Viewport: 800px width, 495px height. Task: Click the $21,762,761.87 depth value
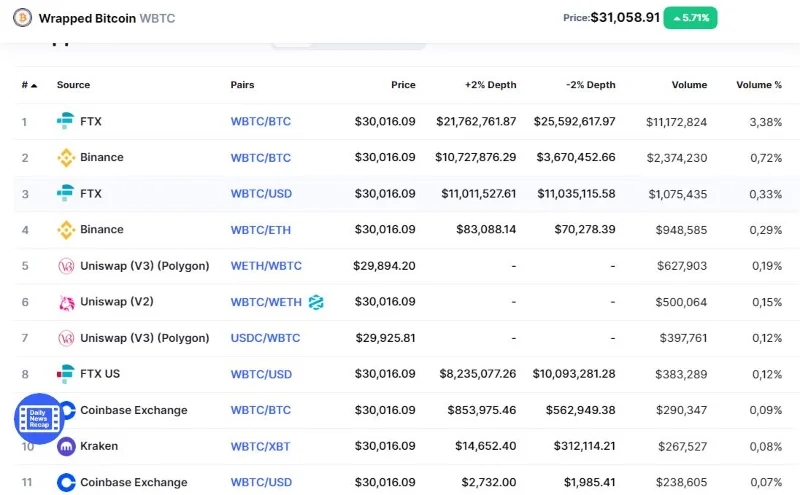(476, 121)
